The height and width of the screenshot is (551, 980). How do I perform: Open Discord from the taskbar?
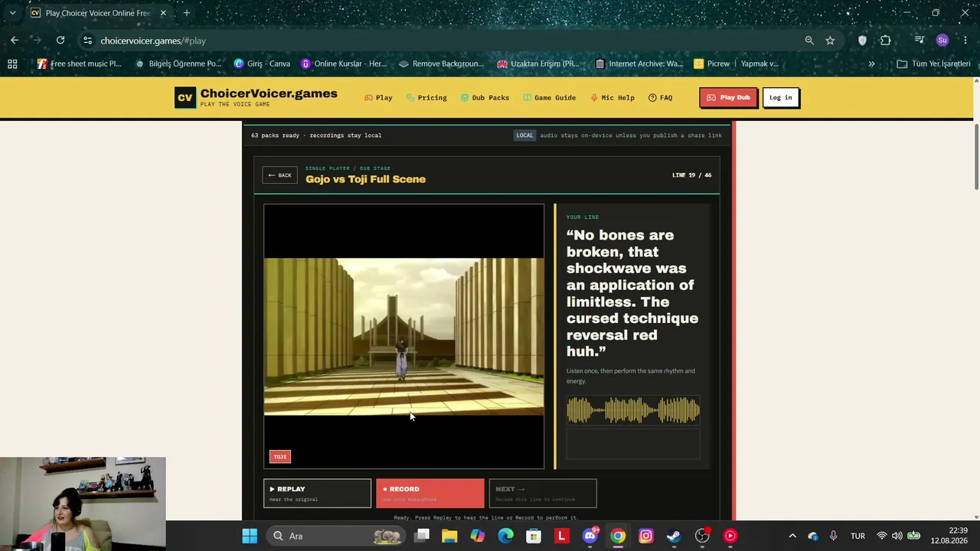[590, 536]
